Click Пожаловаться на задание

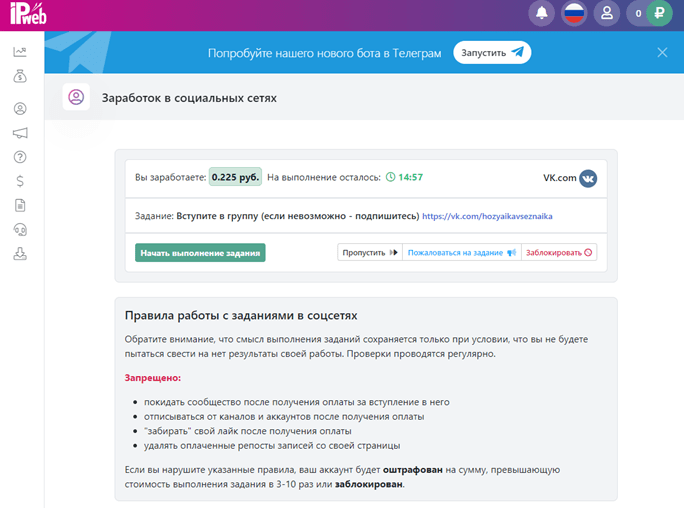click(x=462, y=252)
